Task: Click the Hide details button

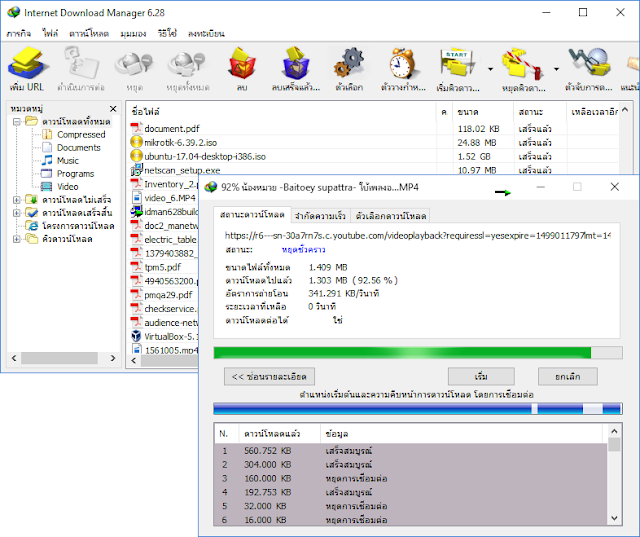Action: 269,376
